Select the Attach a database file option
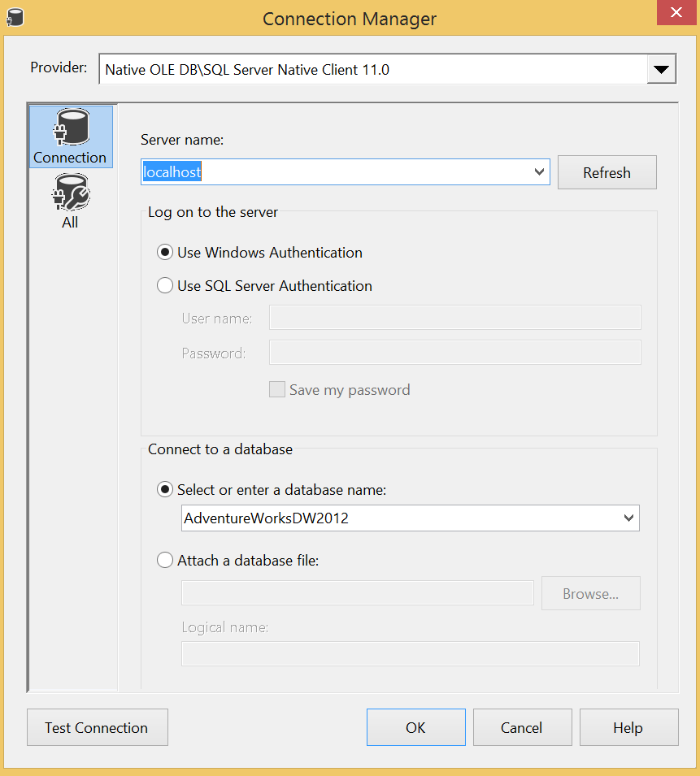Image resolution: width=700 pixels, height=776 pixels. tap(165, 560)
